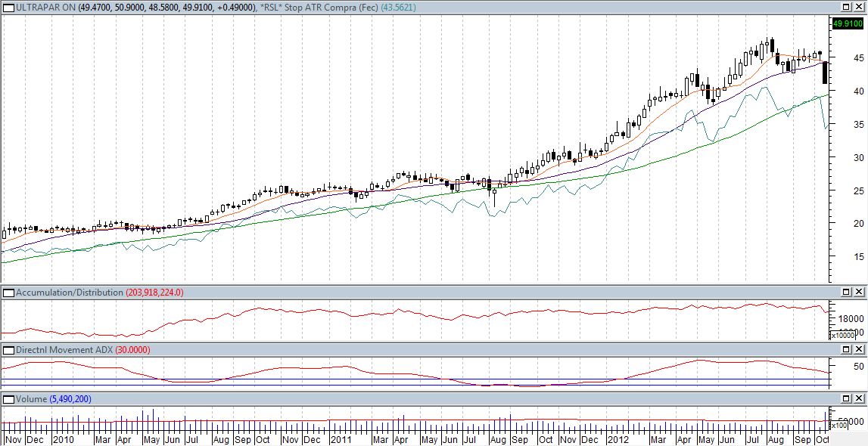
Task: Click the green 49.9100 last price tag
Action: 848,24
